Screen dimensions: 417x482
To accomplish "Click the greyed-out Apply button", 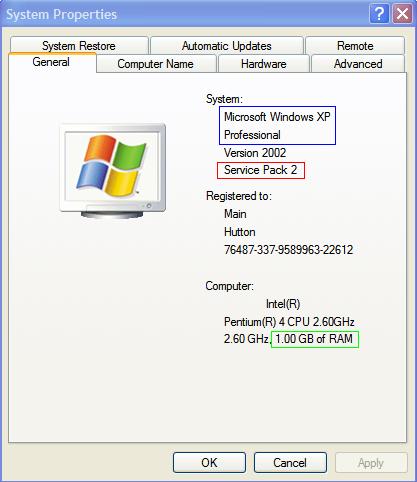I will 371,463.
